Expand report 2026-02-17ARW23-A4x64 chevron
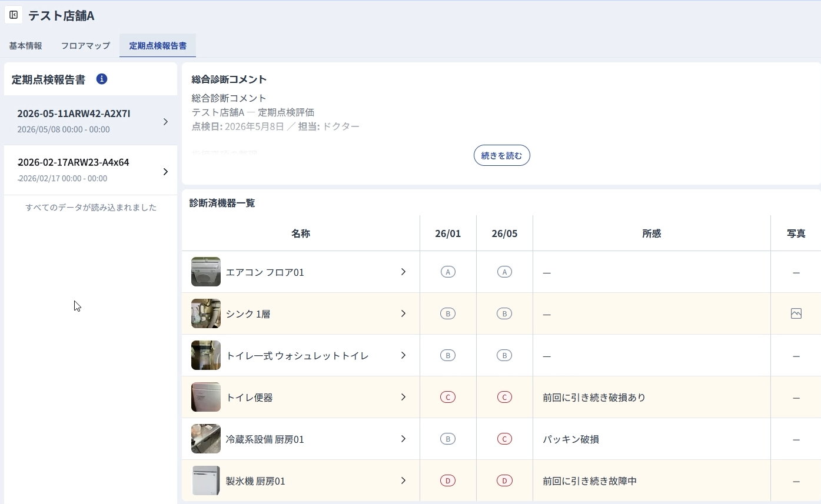 [165, 171]
